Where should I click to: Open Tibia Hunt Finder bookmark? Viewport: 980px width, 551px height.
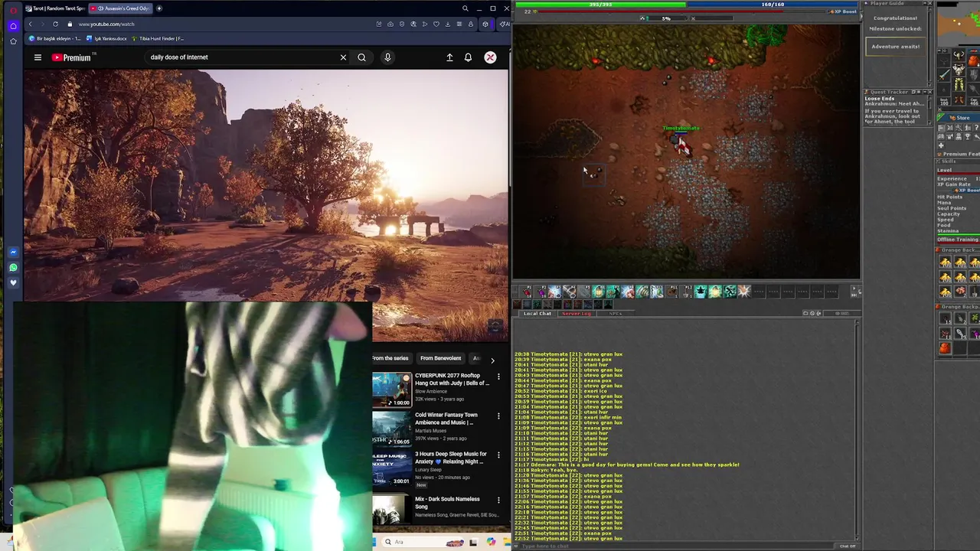[x=158, y=38]
